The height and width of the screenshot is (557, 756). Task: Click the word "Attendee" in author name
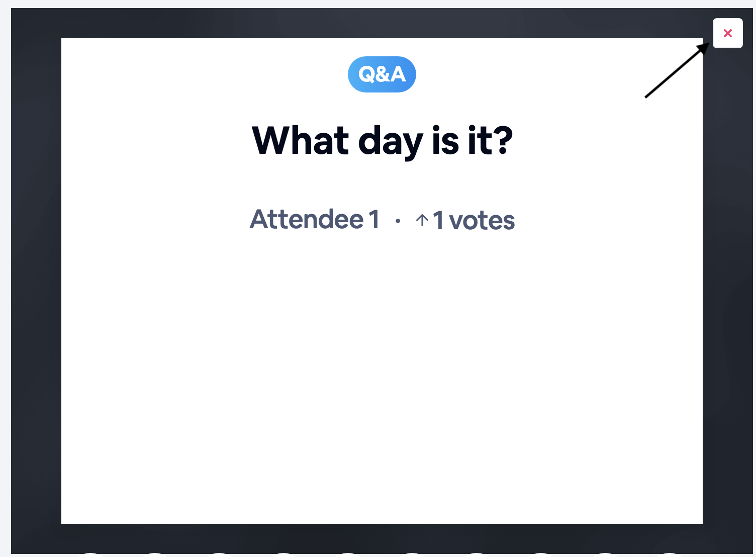pyautogui.click(x=307, y=219)
